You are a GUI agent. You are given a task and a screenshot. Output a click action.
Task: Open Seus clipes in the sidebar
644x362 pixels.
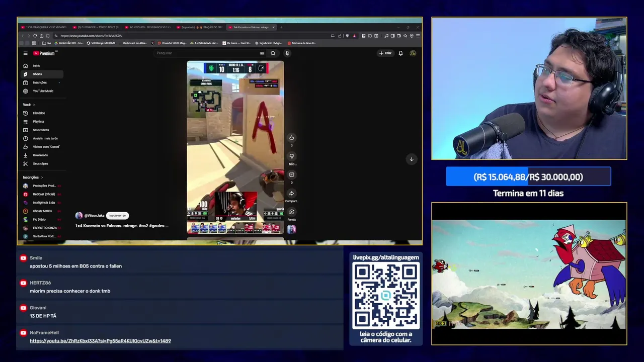pos(42,164)
